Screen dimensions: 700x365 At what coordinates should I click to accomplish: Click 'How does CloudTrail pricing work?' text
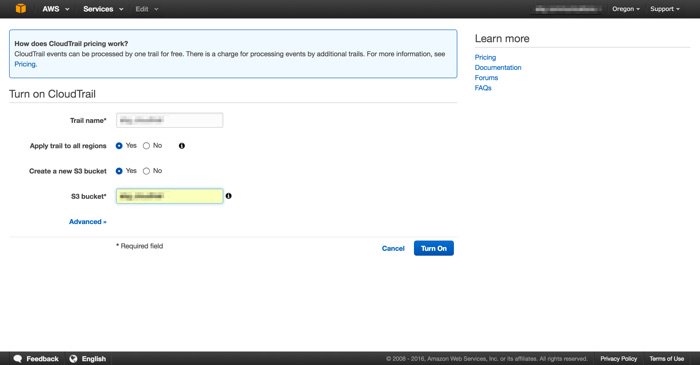[x=71, y=44]
